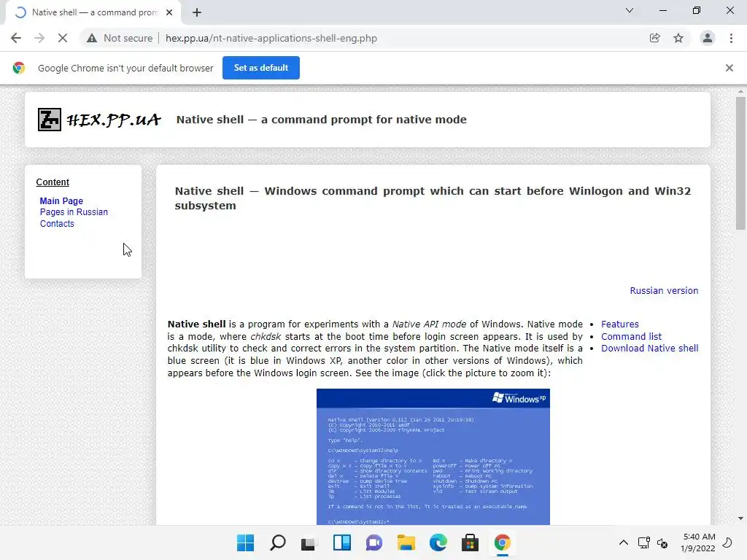Open Microsoft Store from the taskbar
The width and height of the screenshot is (747, 560).
pos(471,542)
